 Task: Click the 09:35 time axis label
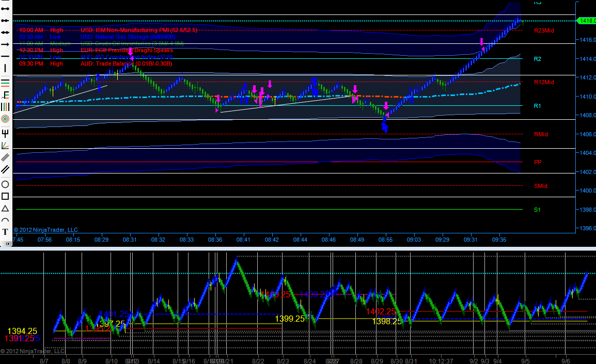tap(499, 240)
